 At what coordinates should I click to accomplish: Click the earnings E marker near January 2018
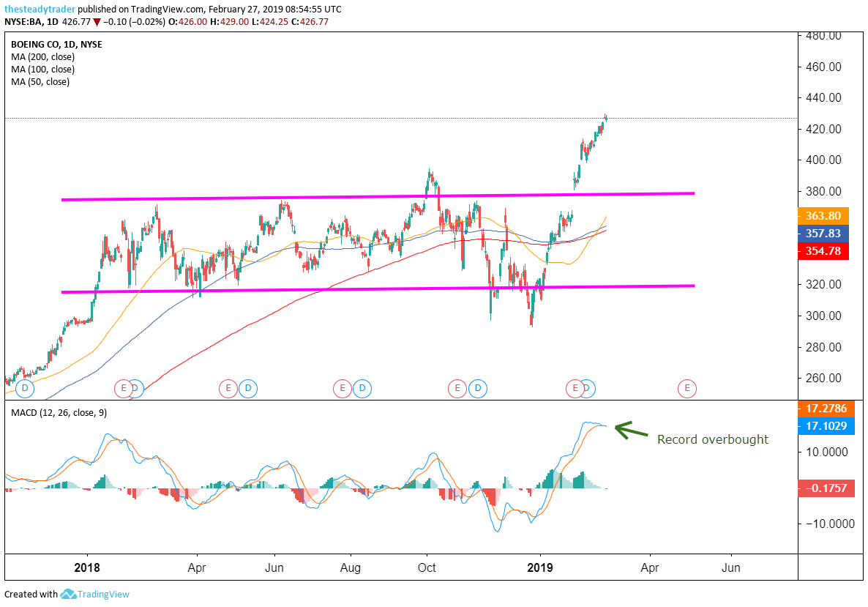(x=124, y=388)
